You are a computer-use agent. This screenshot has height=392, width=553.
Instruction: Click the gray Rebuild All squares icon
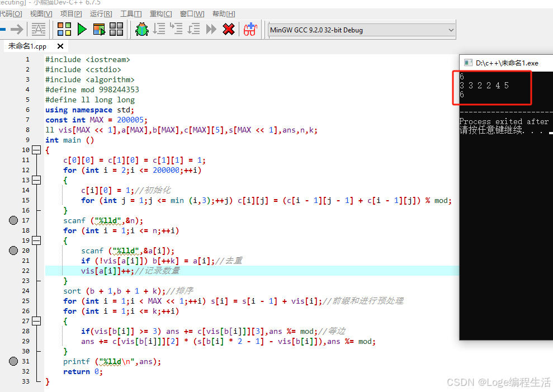tap(116, 29)
